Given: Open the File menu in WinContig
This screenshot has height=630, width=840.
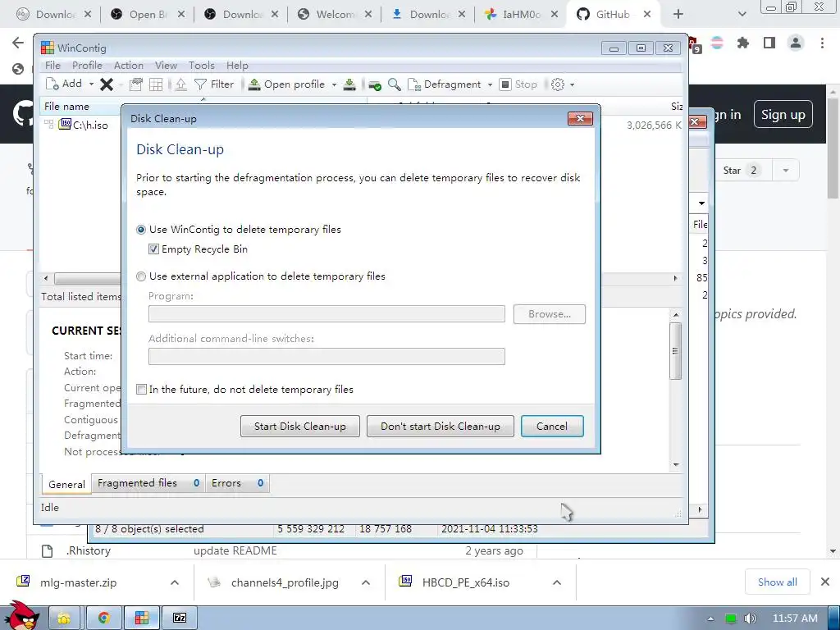Looking at the screenshot, I should pos(52,66).
